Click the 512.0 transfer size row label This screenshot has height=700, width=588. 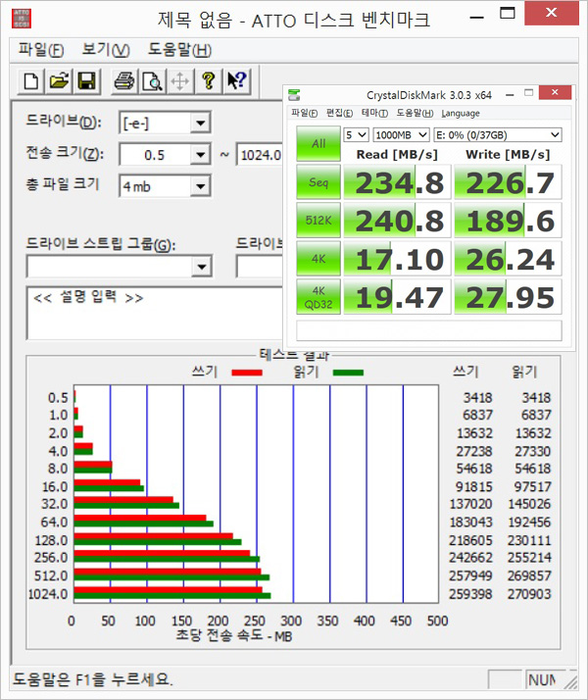click(51, 575)
